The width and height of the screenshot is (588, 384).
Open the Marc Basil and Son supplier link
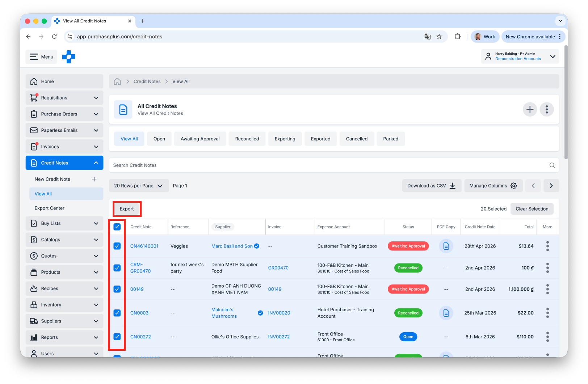(232, 246)
